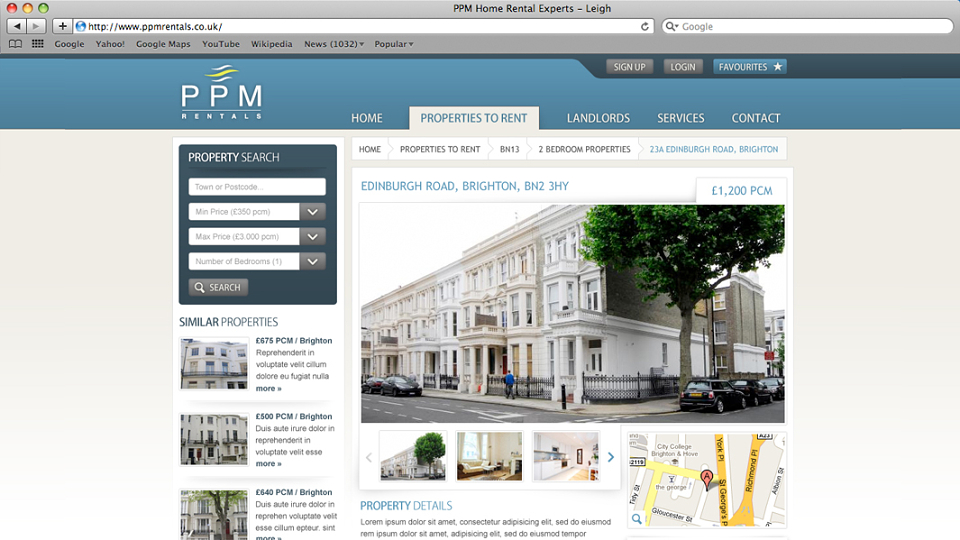Add a bookmark with the plus button
The width and height of the screenshot is (960, 540).
point(62,26)
